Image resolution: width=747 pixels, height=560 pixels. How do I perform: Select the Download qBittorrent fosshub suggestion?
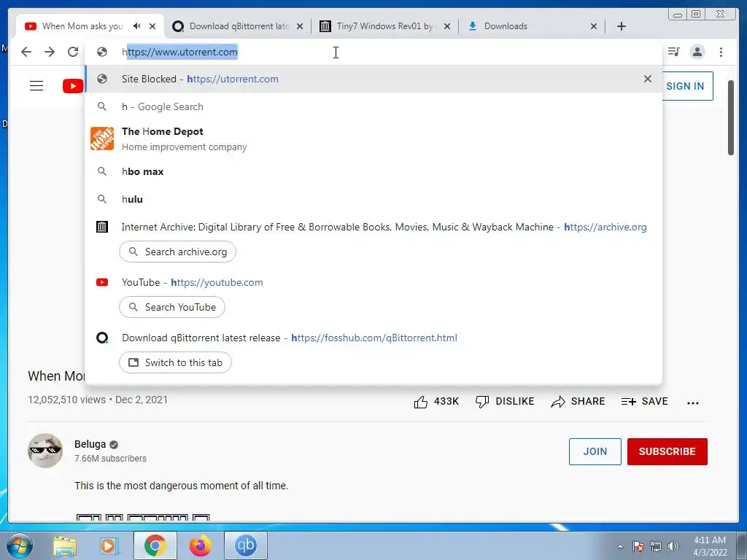373,338
